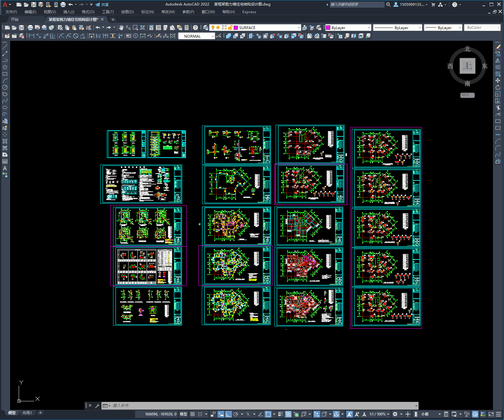The width and height of the screenshot is (504, 420).
Task: Click the 模型 model space status button
Action: 184,414
